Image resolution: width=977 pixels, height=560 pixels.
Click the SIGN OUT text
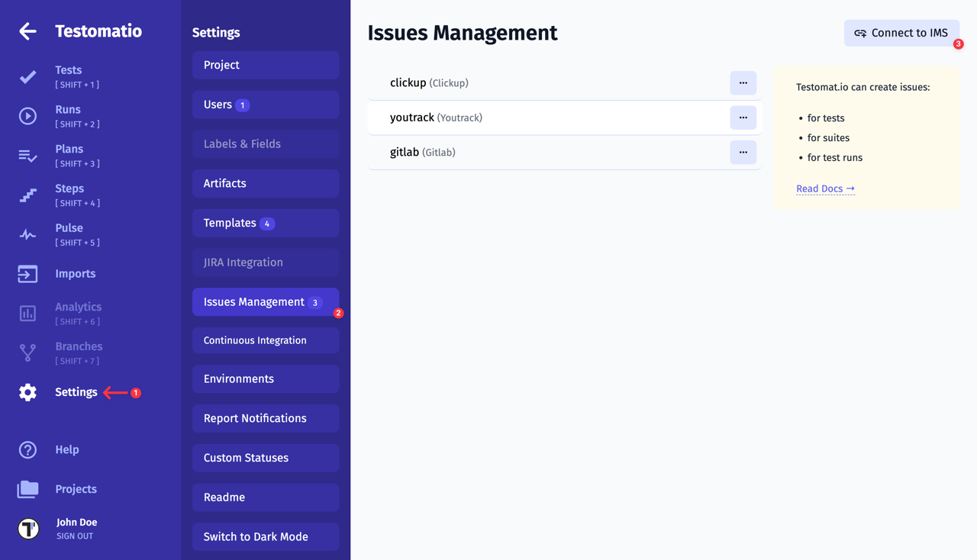(75, 536)
